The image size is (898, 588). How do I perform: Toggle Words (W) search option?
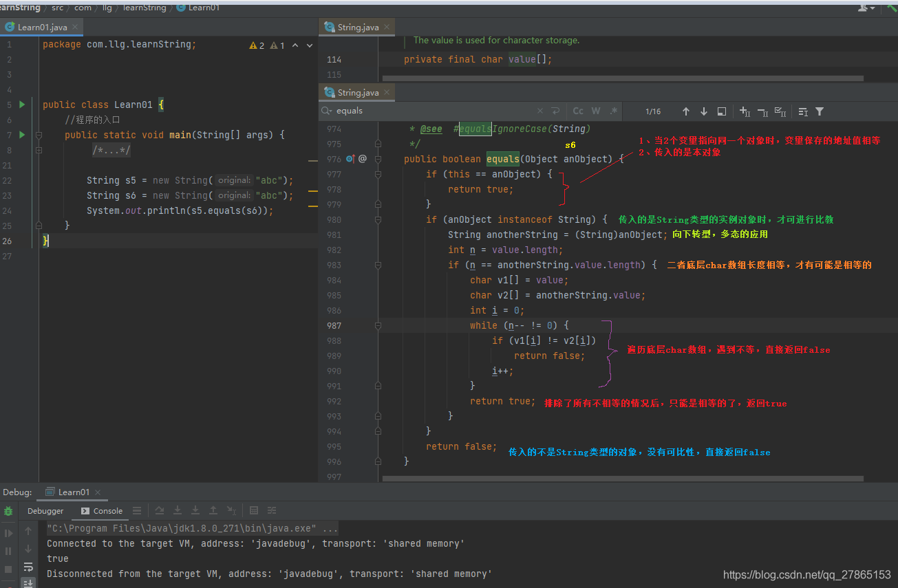tap(596, 111)
